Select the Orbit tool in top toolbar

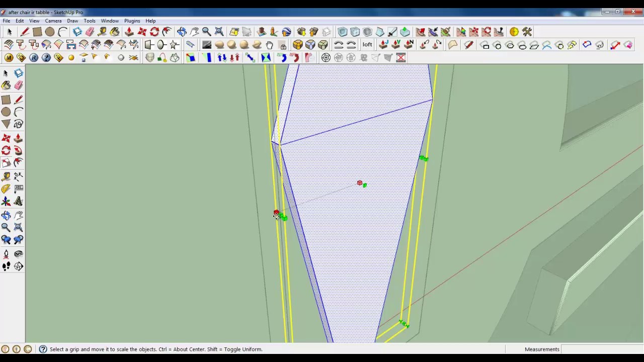182,32
